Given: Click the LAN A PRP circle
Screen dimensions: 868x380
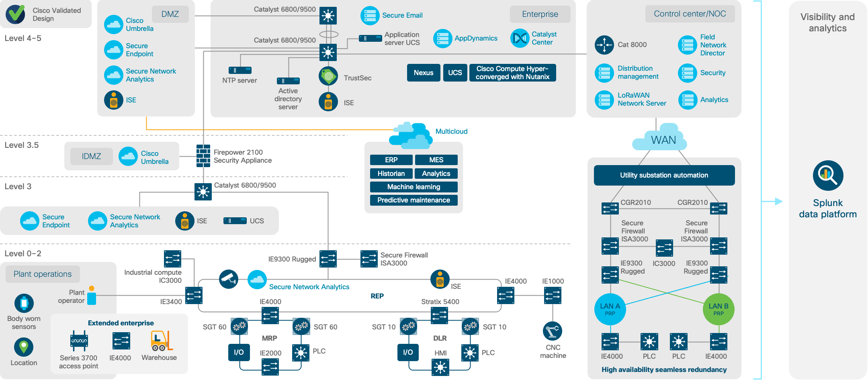Looking at the screenshot, I should (x=610, y=309).
